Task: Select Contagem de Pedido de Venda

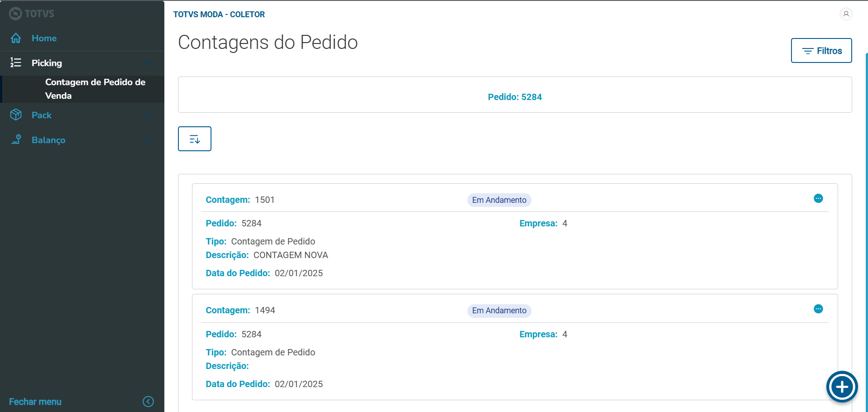Action: click(x=95, y=89)
